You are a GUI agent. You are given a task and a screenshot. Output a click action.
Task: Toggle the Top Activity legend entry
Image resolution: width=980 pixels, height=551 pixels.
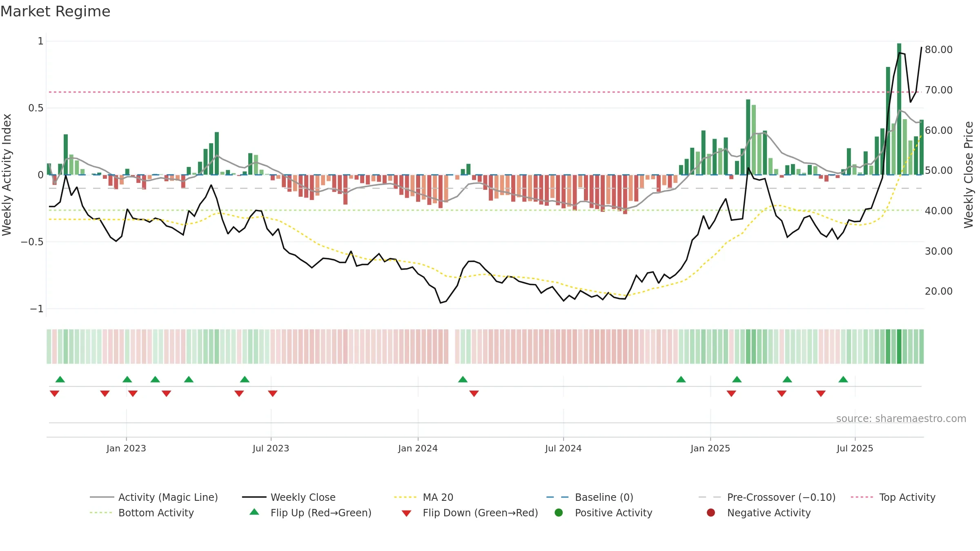pos(893,497)
